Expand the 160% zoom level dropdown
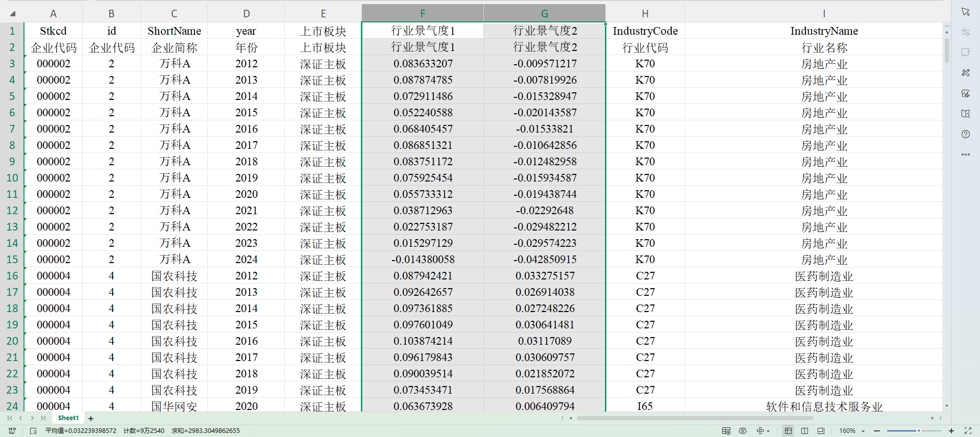 pos(863,431)
